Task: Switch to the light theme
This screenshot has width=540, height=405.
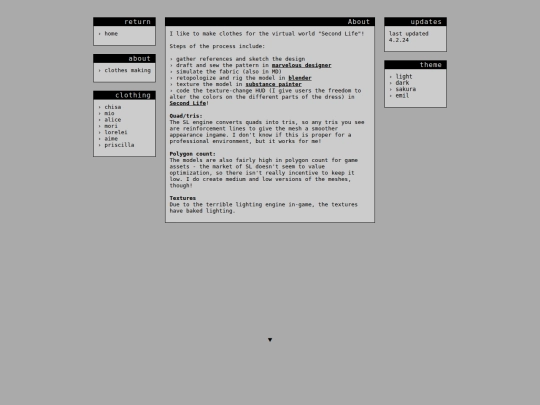Action: point(404,76)
